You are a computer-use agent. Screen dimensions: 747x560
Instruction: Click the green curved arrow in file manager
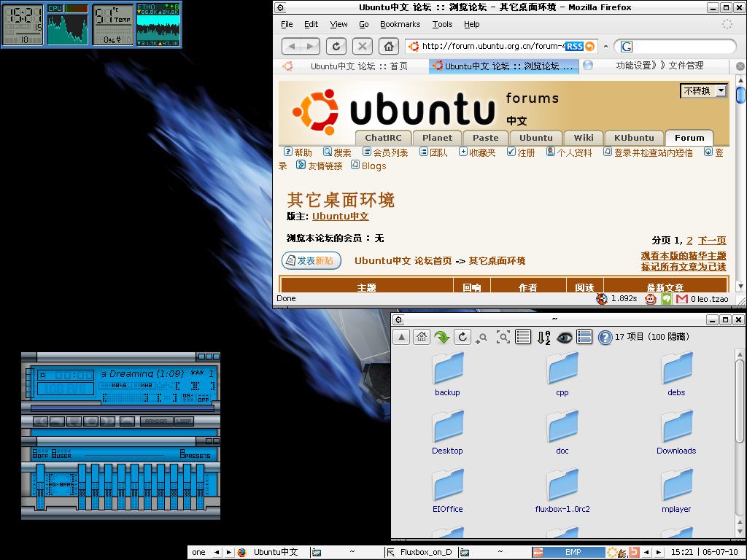pos(442,337)
